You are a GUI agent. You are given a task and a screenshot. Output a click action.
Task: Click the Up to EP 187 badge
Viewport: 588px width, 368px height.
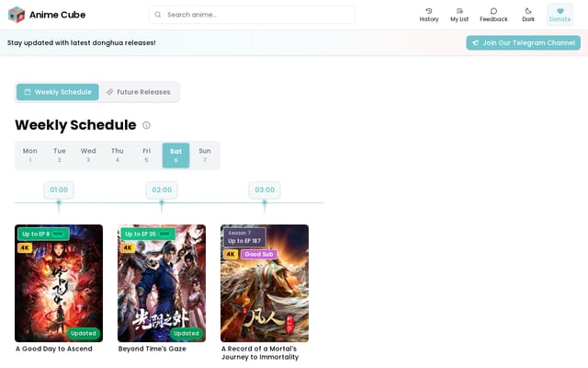[x=244, y=237]
